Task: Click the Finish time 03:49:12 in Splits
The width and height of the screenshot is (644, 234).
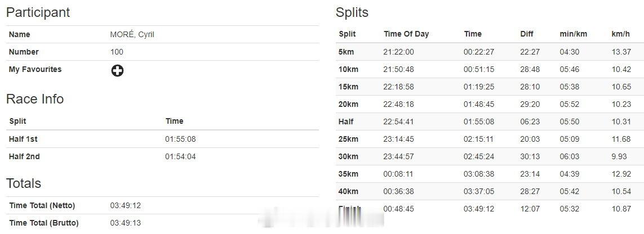Action: [479, 209]
